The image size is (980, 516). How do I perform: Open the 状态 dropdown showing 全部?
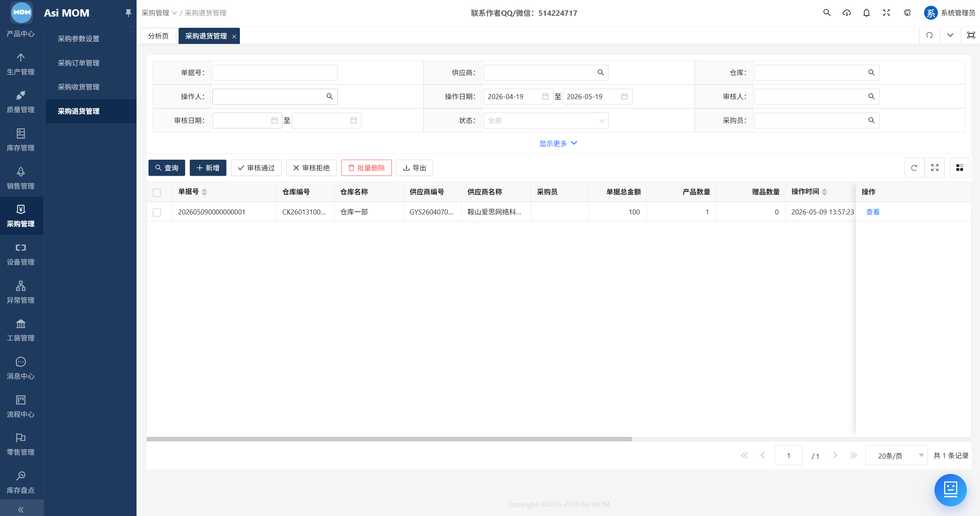point(546,121)
